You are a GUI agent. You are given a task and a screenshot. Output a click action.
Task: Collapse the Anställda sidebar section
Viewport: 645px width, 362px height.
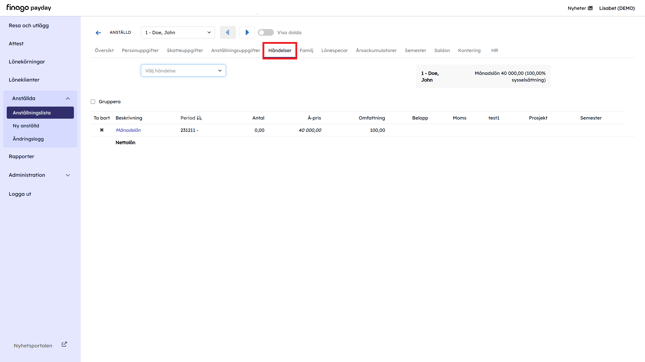[x=68, y=98]
